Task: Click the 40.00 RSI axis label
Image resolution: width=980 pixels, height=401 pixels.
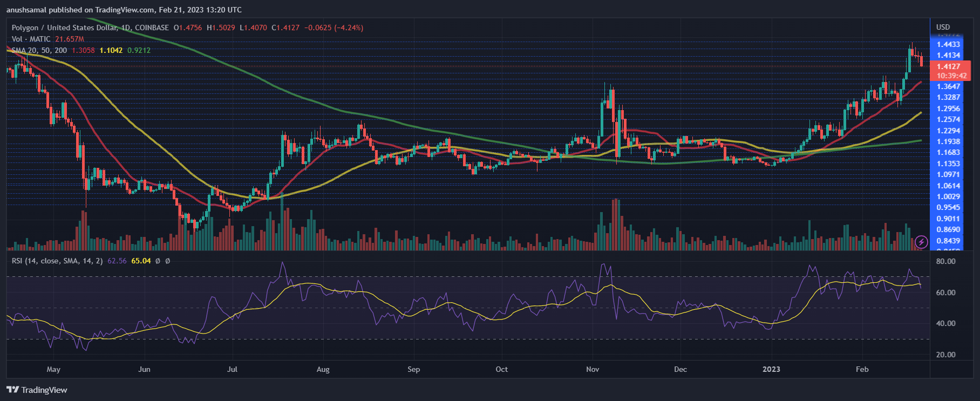Action: coord(945,324)
